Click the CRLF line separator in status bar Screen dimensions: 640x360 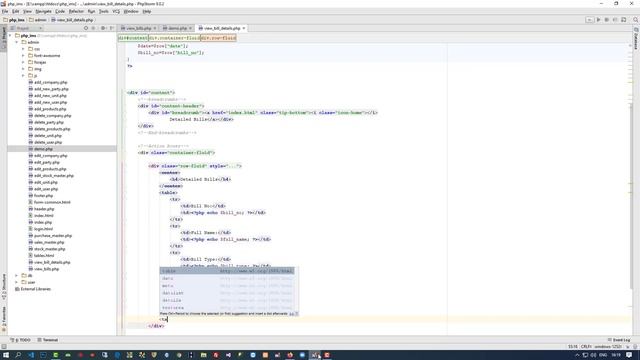pyautogui.click(x=586, y=347)
